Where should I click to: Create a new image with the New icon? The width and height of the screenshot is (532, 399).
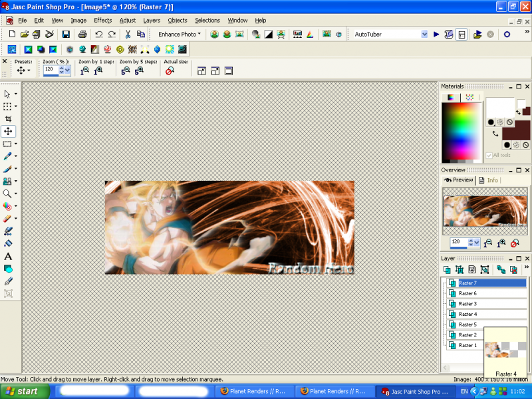pos(12,34)
